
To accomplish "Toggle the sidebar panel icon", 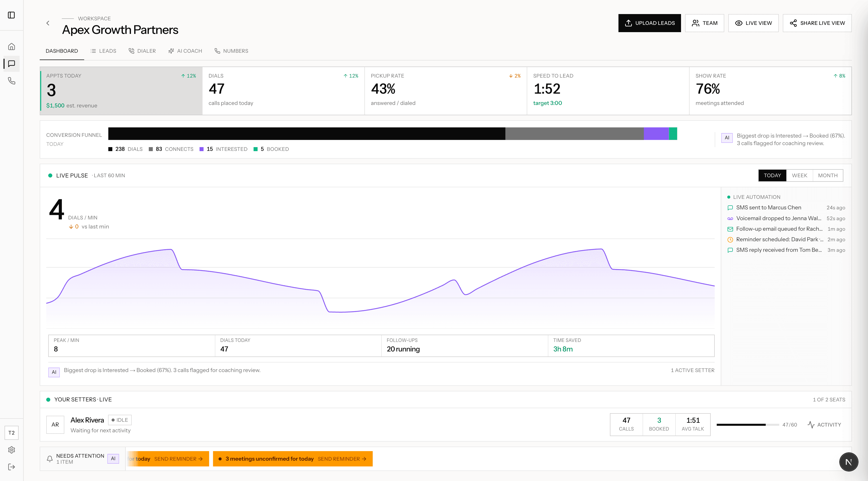I will coord(12,15).
